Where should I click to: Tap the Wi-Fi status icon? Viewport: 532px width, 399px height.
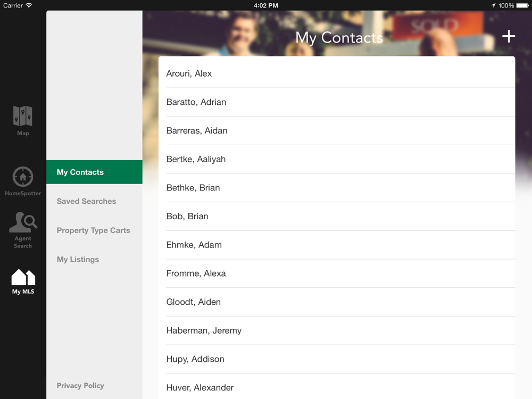[29, 5]
